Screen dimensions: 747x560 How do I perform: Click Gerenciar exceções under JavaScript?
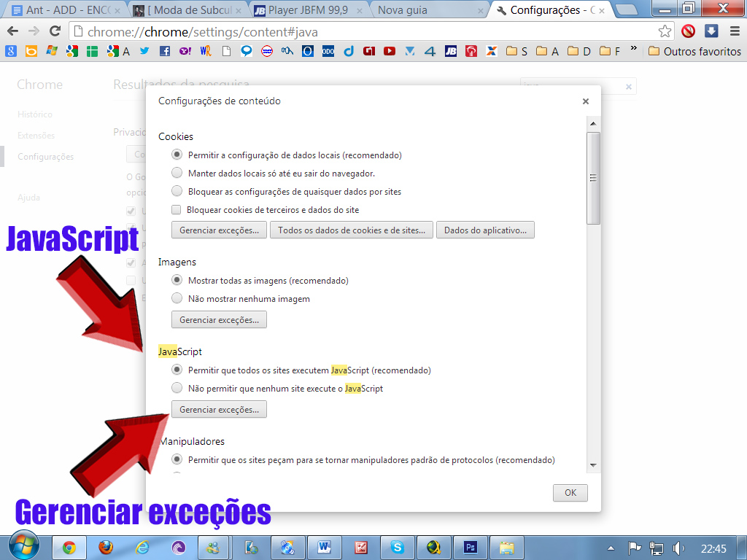(x=219, y=409)
